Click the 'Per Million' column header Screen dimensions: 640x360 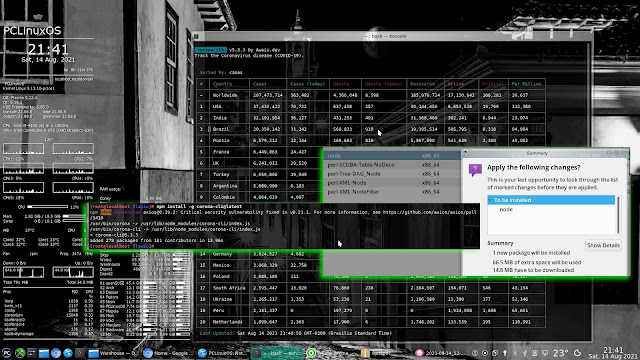point(527,84)
